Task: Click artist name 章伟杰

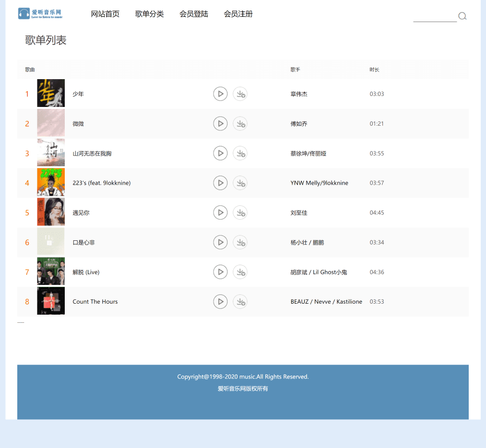Action: coord(299,94)
